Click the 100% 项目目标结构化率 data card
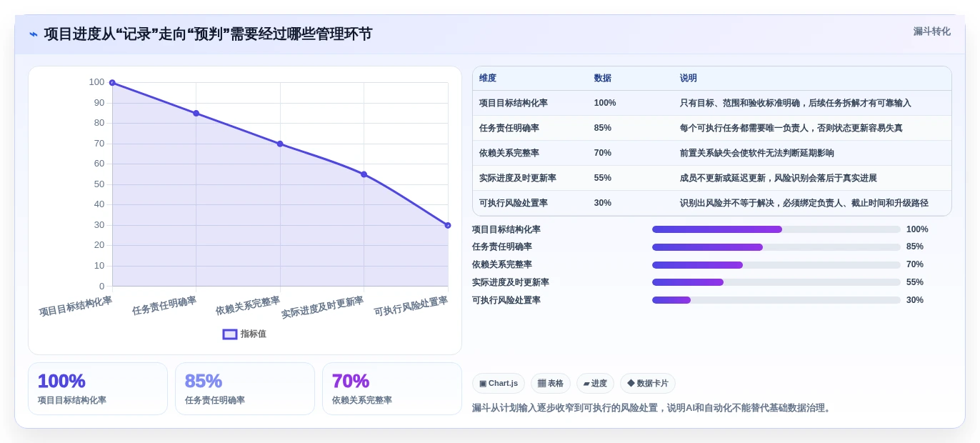 tap(98, 389)
